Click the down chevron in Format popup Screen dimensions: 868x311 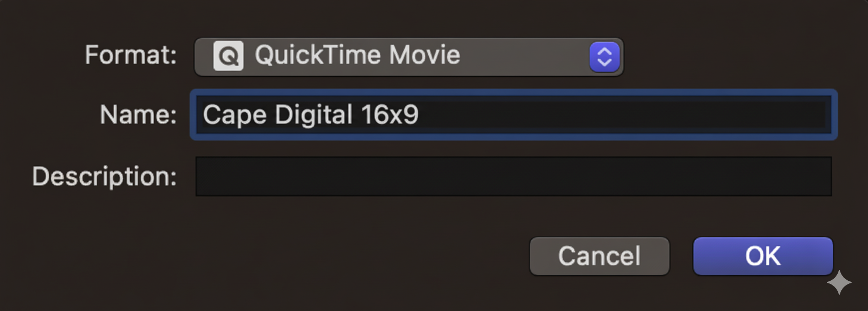[x=604, y=63]
